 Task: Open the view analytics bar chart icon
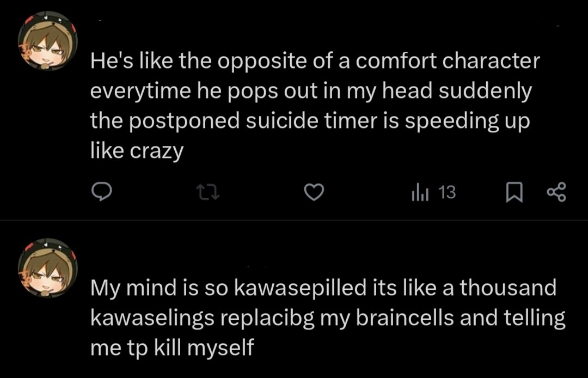tap(420, 192)
